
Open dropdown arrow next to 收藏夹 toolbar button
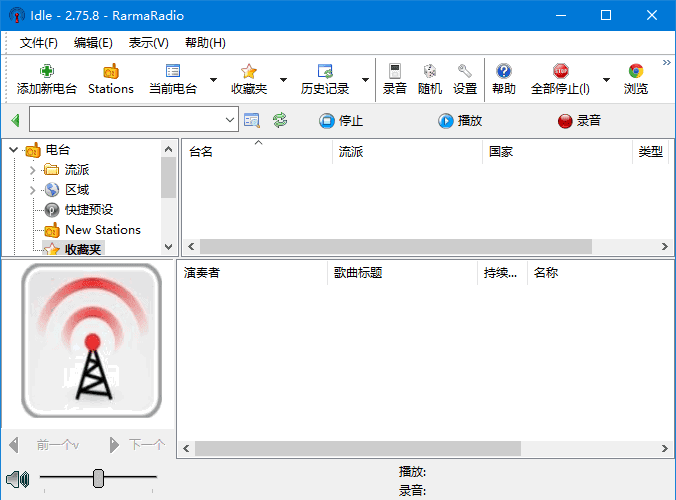coord(283,80)
